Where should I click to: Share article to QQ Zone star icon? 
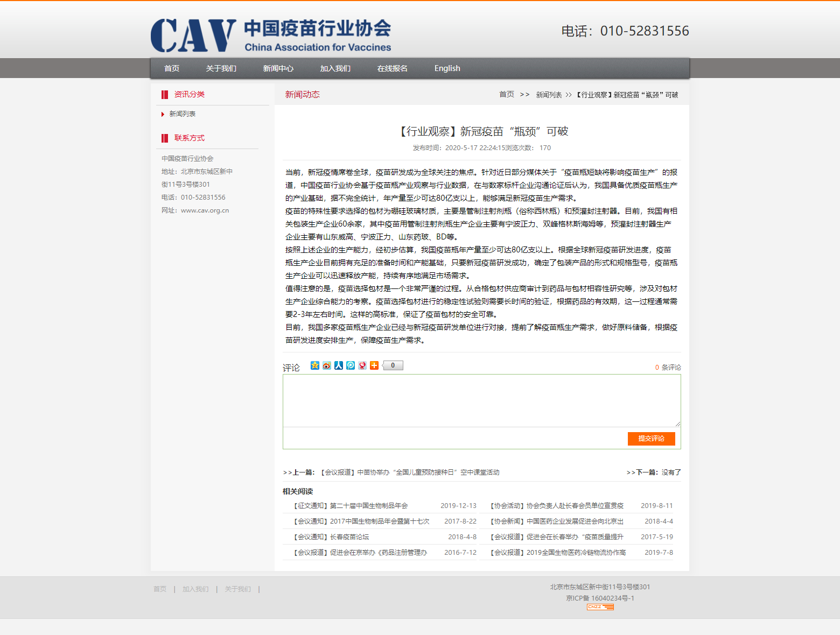coord(315,365)
